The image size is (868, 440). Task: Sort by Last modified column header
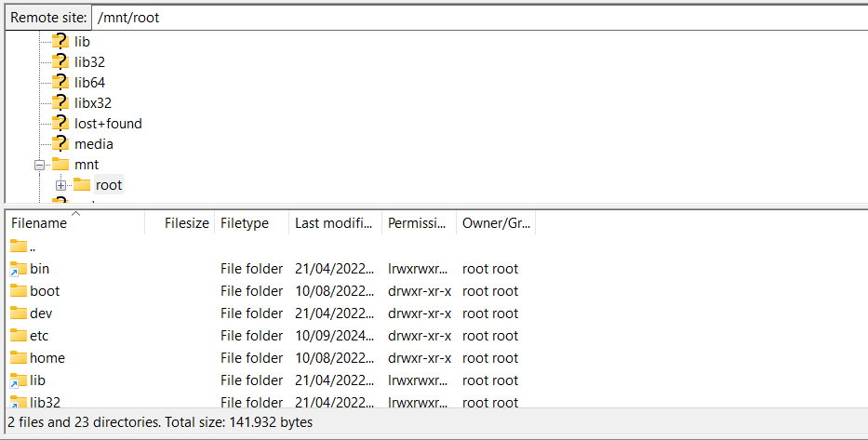pyautogui.click(x=333, y=223)
